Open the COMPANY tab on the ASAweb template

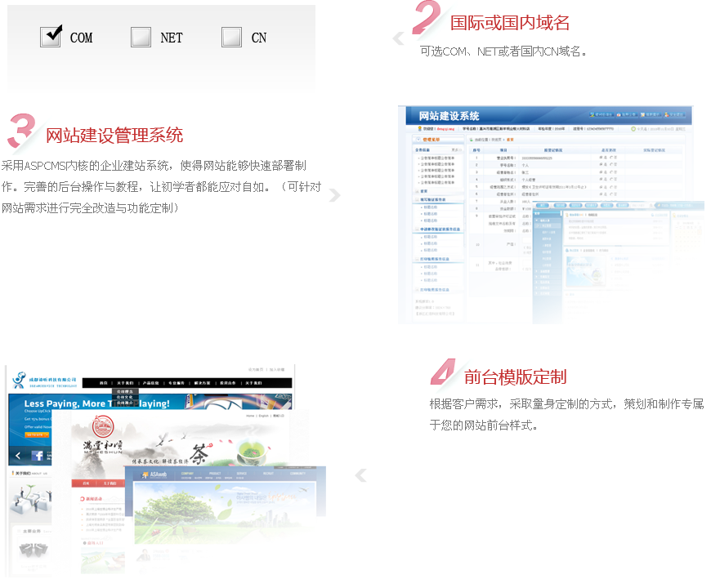(x=188, y=473)
